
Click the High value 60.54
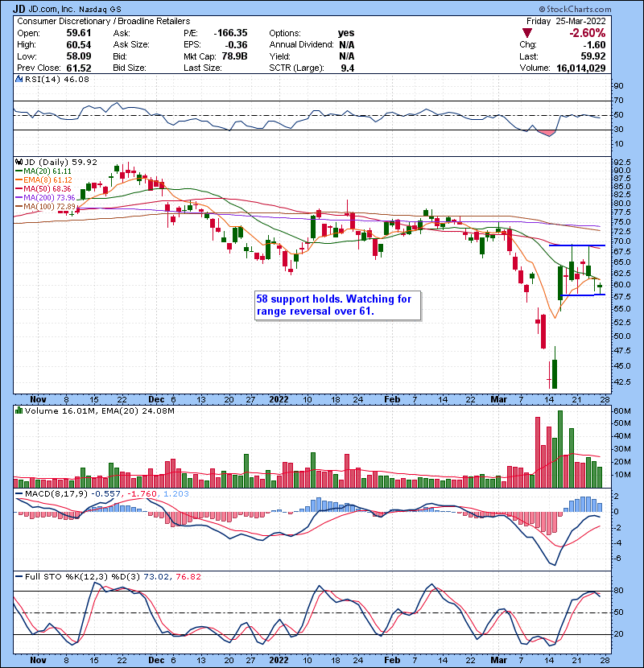click(79, 45)
